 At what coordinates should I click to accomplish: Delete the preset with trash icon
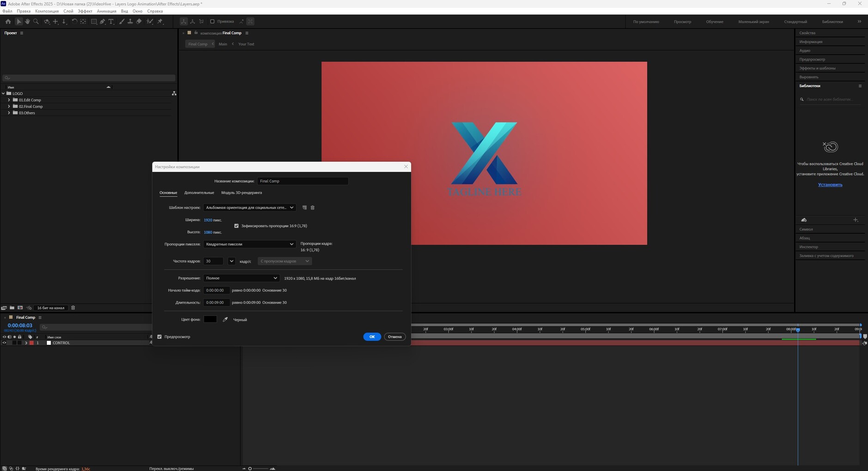tap(313, 208)
